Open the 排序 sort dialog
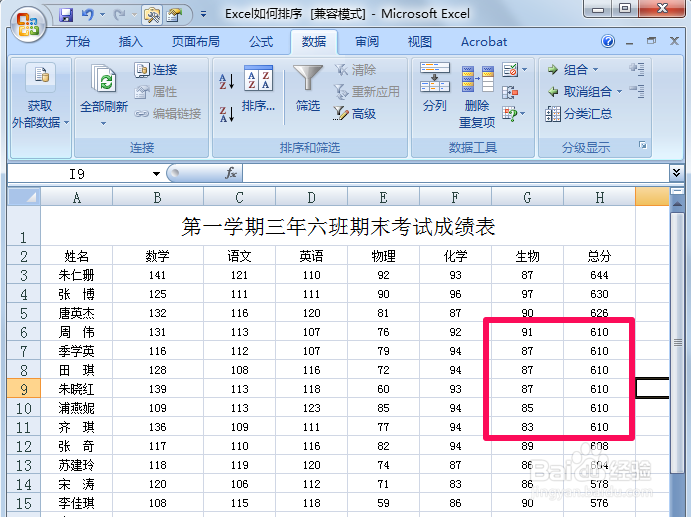The width and height of the screenshot is (691, 517). point(258,89)
